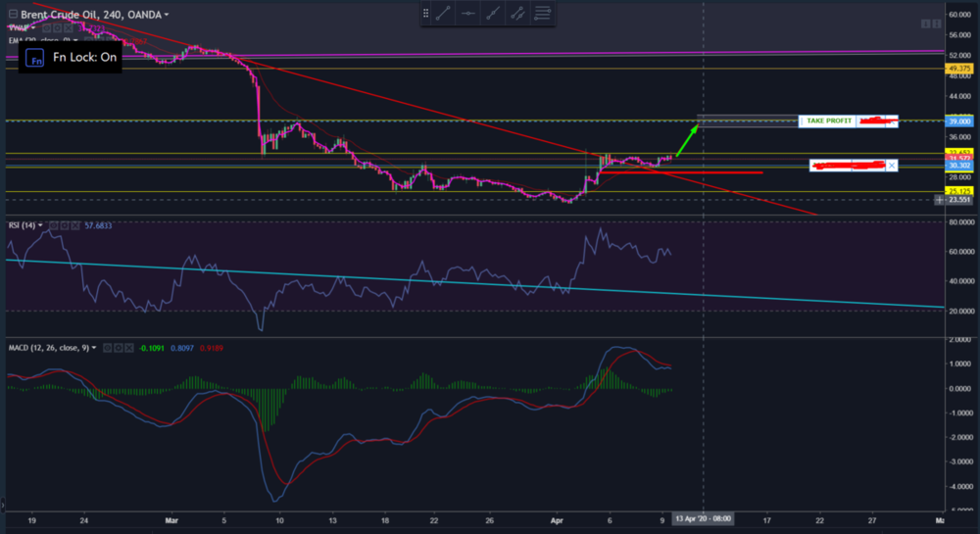Viewport: 980px width, 534px height.
Task: Click the 39.000 price label on axis
Action: tap(958, 121)
